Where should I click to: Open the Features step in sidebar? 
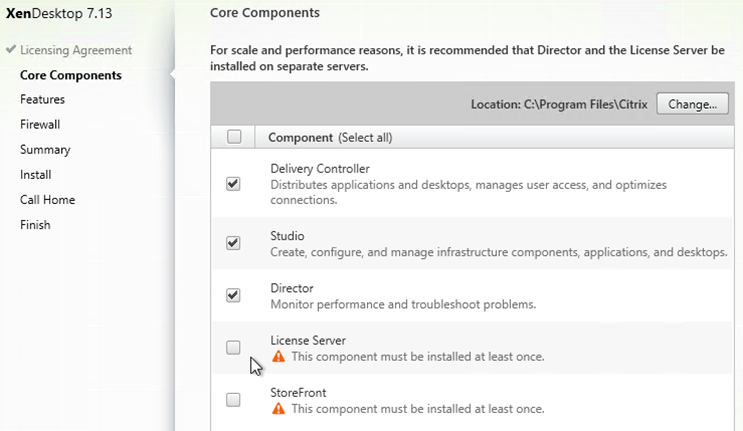click(42, 99)
